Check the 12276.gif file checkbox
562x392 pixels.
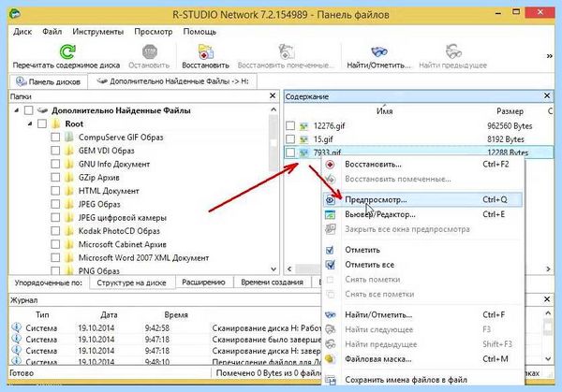pos(290,126)
